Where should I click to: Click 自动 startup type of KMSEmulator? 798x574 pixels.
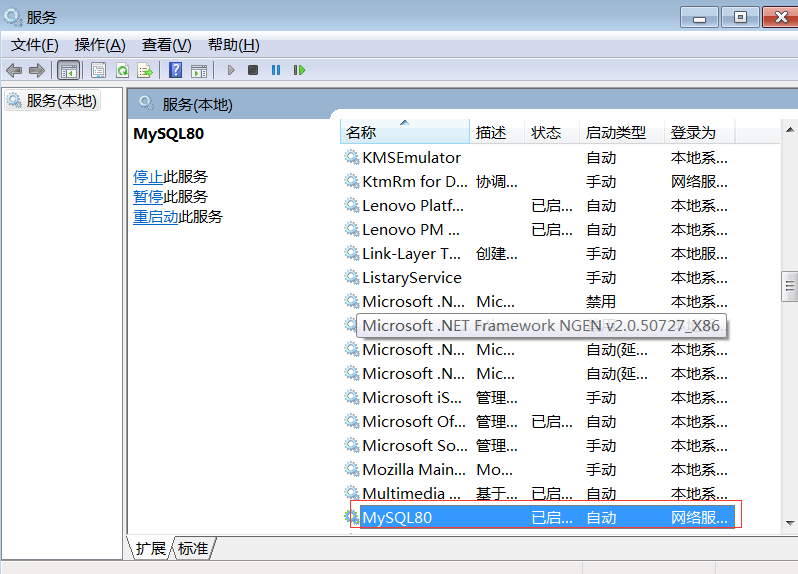pos(601,158)
